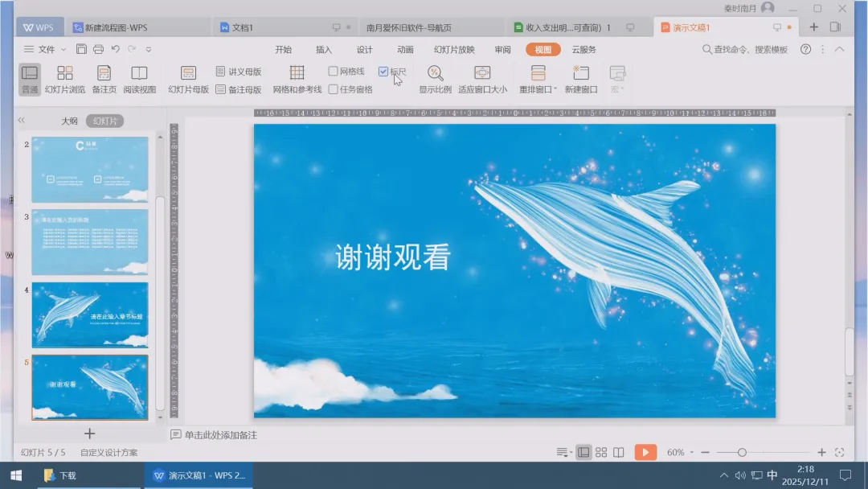Viewport: 868px width, 489px height.
Task: Click the 谢谢观看 title text on slide
Action: pos(393,257)
